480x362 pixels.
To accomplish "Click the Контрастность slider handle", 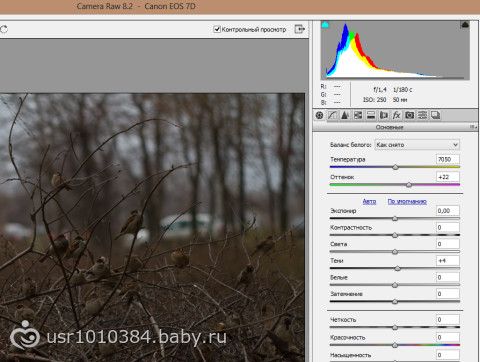I will coord(395,235).
